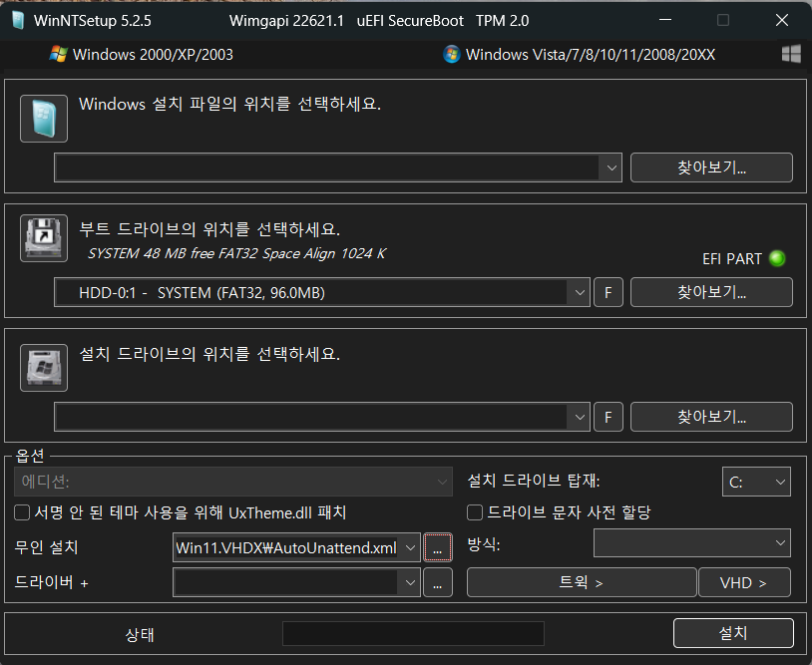The image size is (812, 665).
Task: Switch to Windows Vista/7/8/10/11/2008/20XX tab
Action: (x=579, y=55)
